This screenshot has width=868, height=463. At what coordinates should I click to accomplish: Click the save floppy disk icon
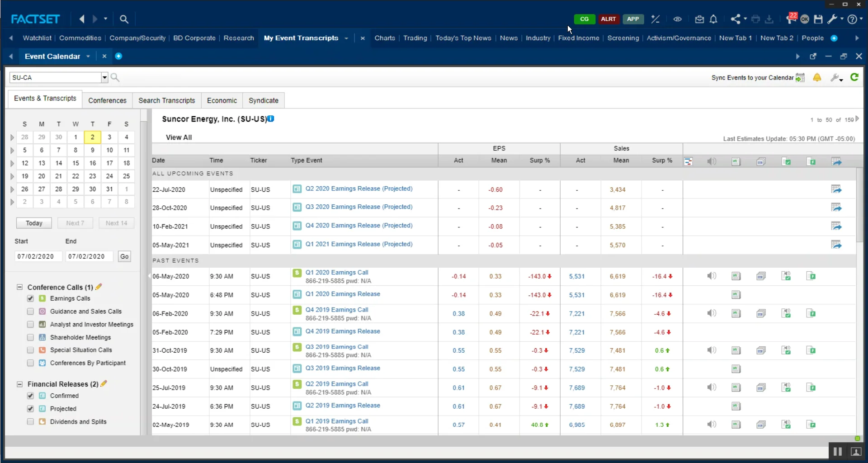pos(818,19)
